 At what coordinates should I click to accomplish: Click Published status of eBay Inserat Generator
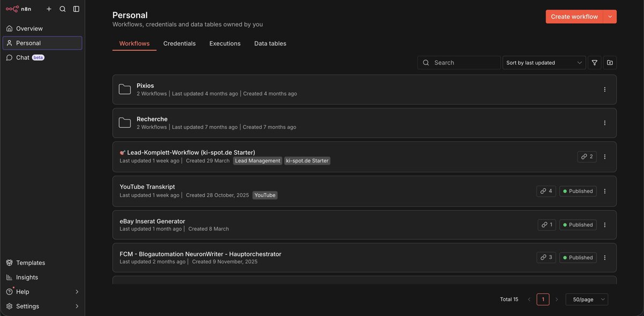(578, 225)
